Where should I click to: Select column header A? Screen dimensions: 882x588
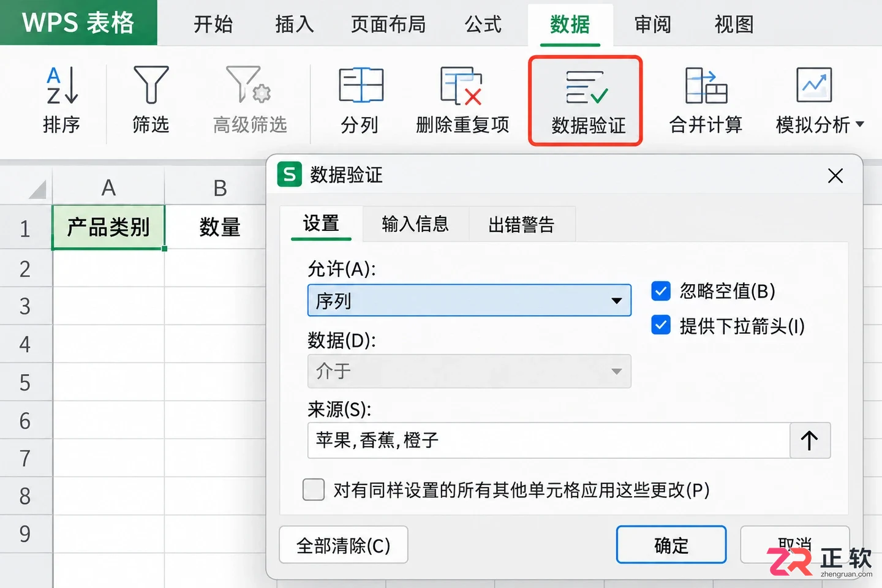click(108, 187)
